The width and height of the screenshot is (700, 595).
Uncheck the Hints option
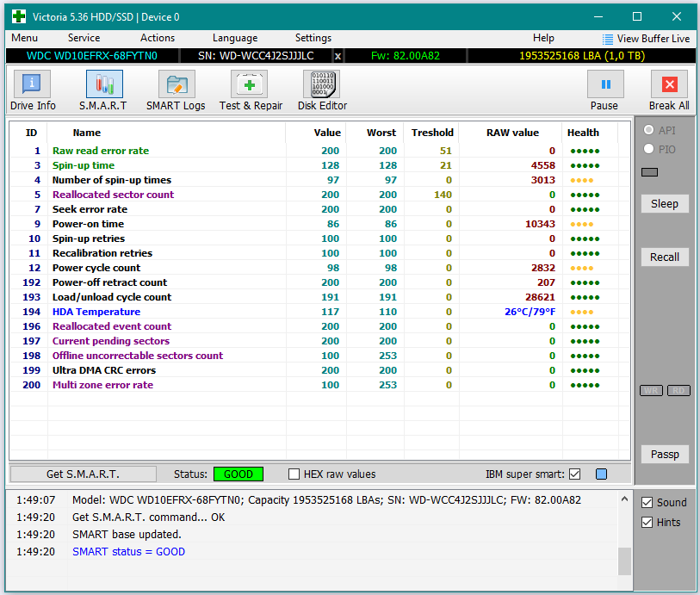(x=647, y=522)
